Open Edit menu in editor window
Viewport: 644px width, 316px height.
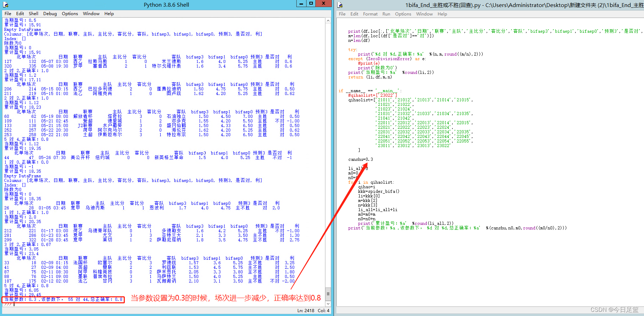[354, 14]
